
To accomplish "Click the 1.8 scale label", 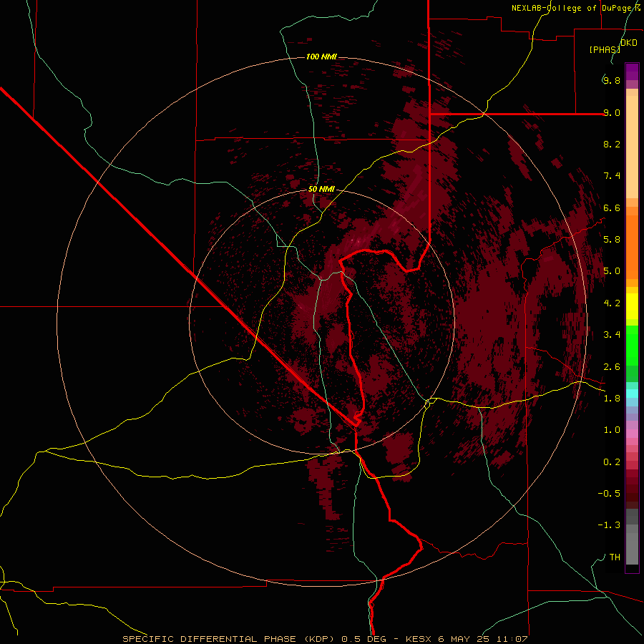I will click(x=612, y=399).
